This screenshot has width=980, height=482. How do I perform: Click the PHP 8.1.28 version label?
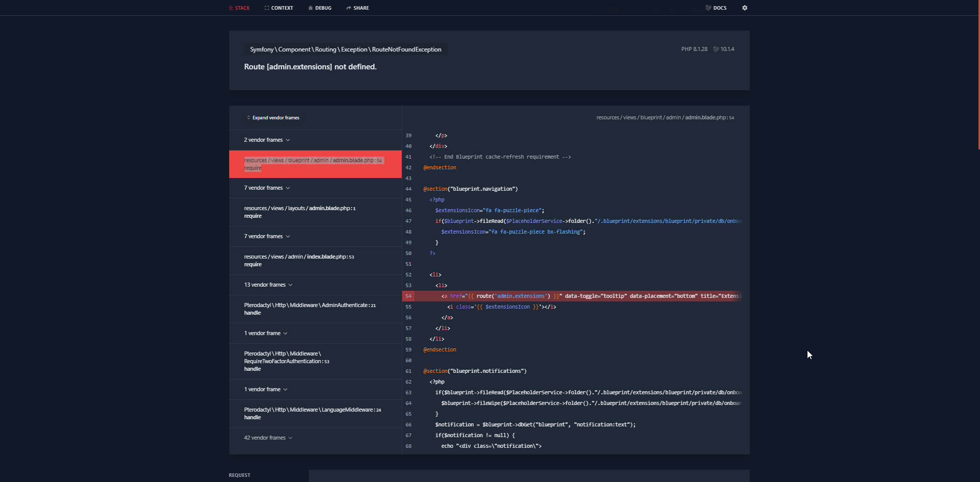click(694, 49)
